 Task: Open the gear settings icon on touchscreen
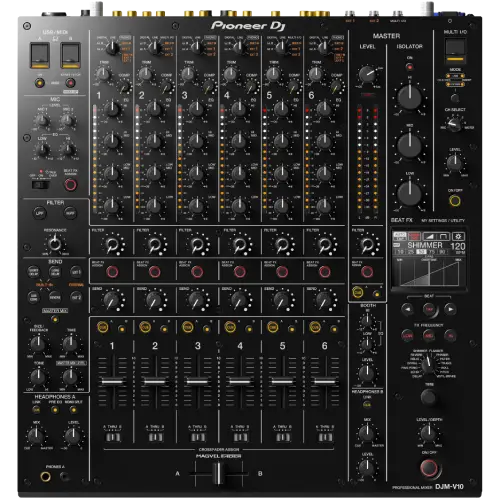coord(458,236)
